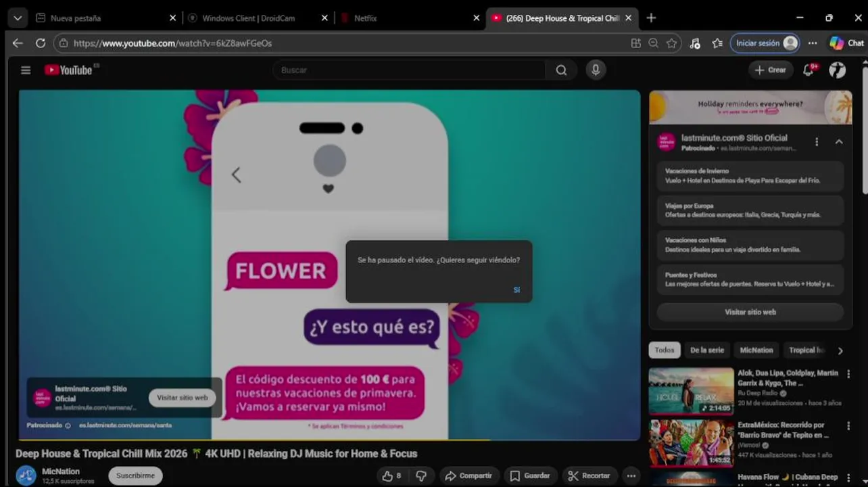Open the ExtraMéxico Barrio Bravo thumbnail

point(691,443)
